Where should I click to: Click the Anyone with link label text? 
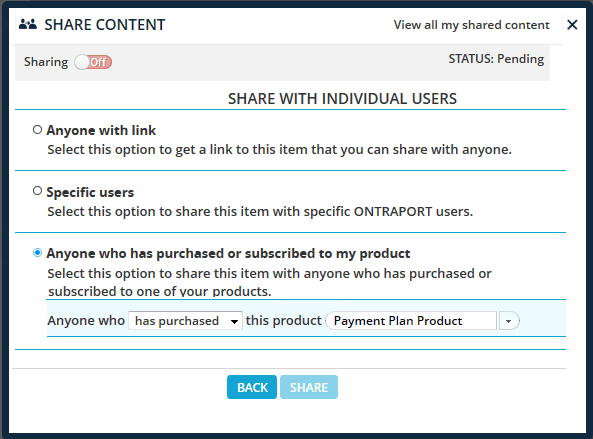101,130
